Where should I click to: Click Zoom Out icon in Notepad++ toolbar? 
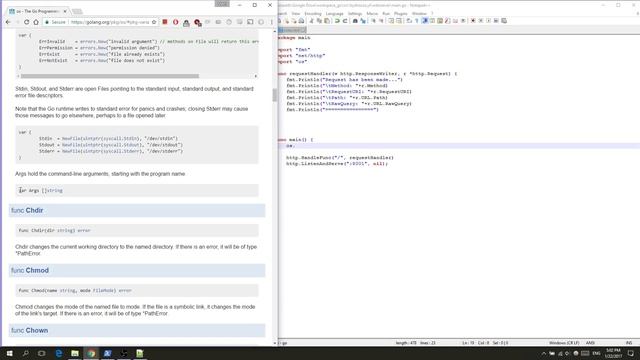coord(382,21)
